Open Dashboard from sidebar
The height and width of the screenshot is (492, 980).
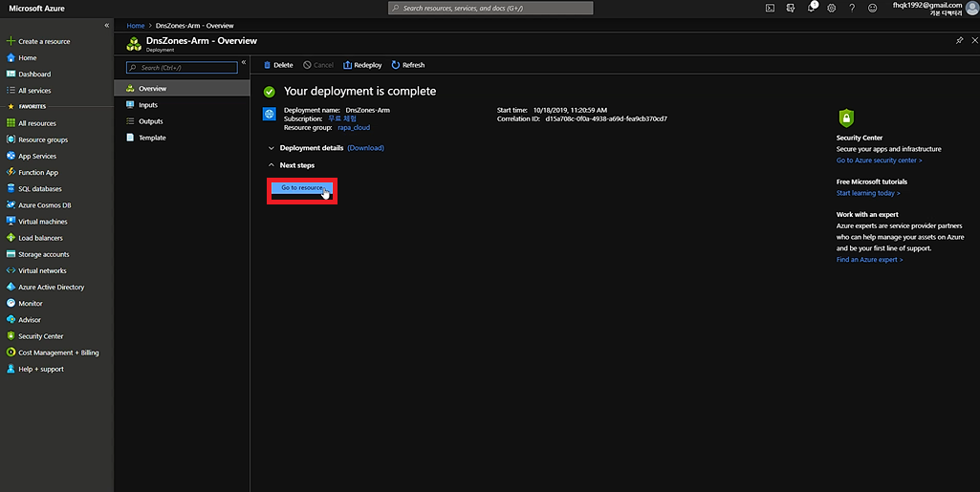coord(29,74)
